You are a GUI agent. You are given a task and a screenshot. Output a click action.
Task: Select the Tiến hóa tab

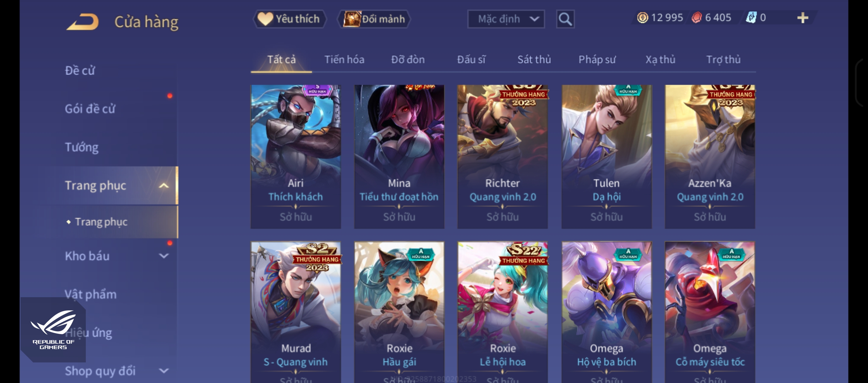pyautogui.click(x=344, y=59)
